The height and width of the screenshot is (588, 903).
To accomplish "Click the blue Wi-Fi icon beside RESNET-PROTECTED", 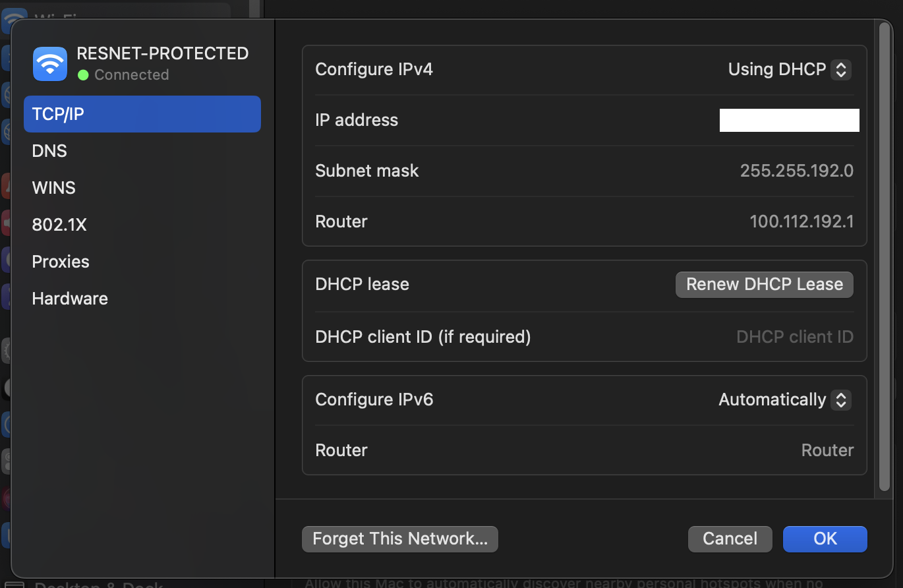I will tap(49, 63).
